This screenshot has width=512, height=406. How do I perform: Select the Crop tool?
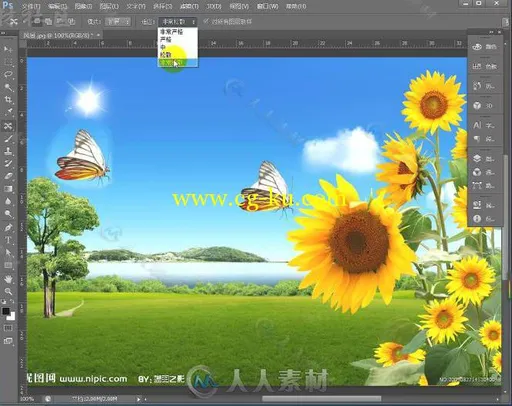point(8,99)
